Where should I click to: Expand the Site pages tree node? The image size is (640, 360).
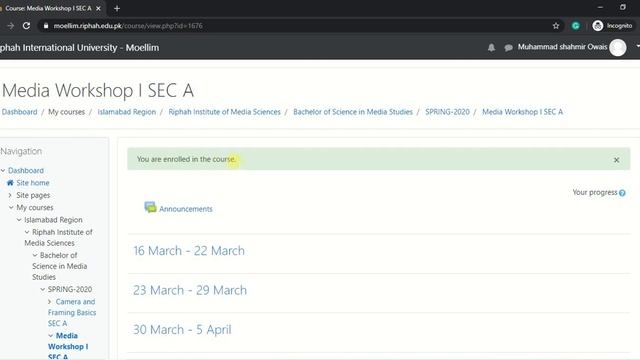click(x=10, y=195)
